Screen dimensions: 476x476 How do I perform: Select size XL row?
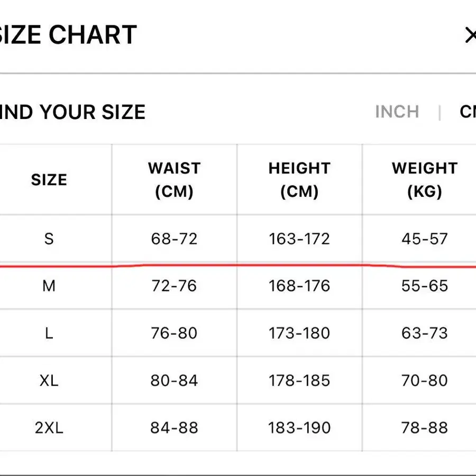tap(49, 380)
